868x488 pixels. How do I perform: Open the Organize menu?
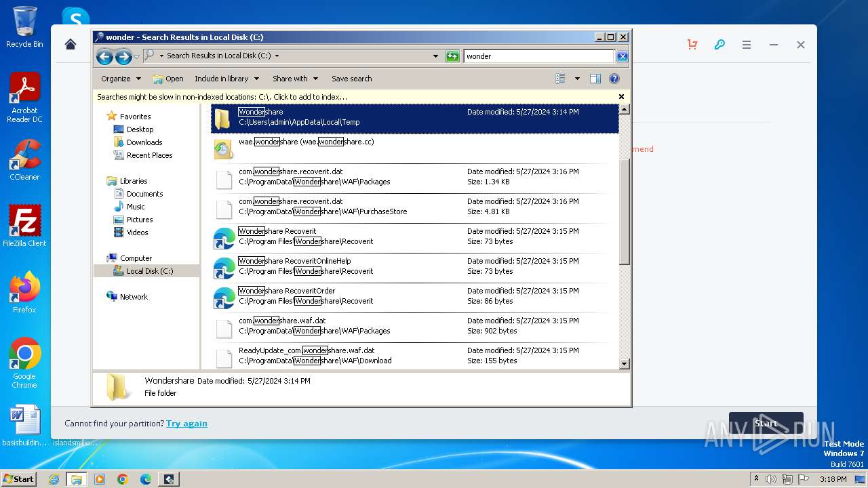tap(121, 79)
